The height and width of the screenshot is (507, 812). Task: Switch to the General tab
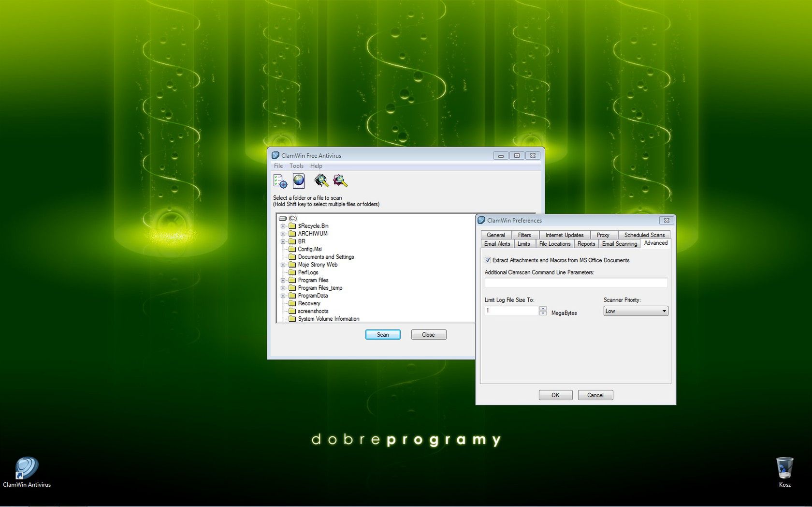pyautogui.click(x=496, y=235)
